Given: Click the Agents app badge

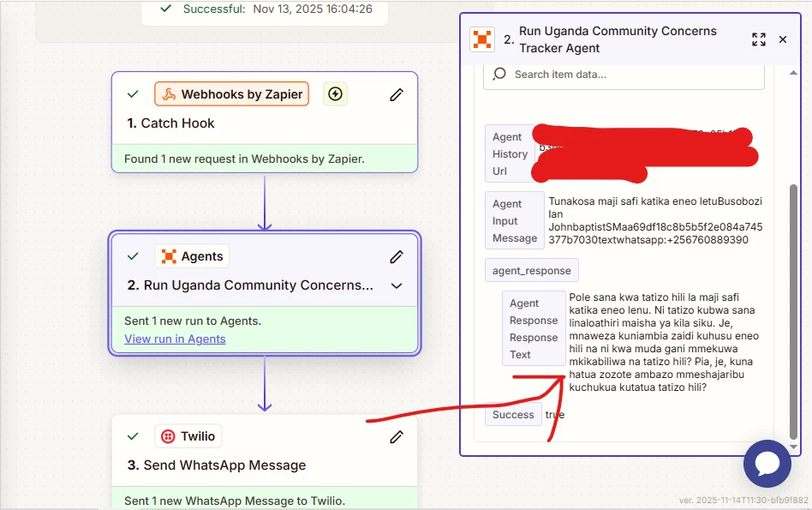Looking at the screenshot, I should [192, 256].
